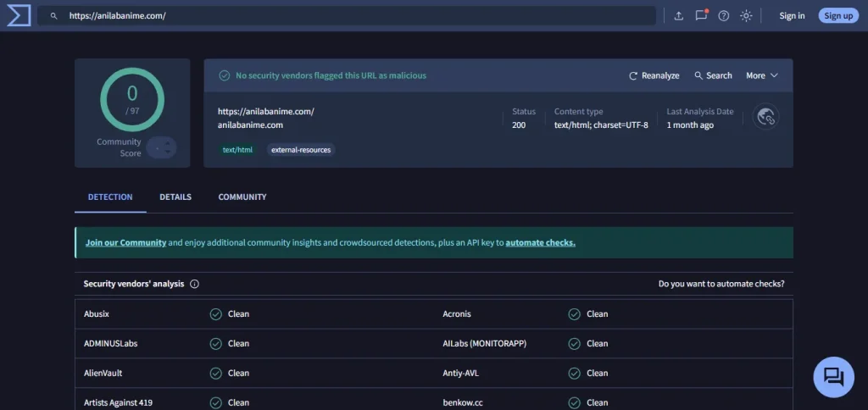Open the automate checks link in banner

(540, 242)
